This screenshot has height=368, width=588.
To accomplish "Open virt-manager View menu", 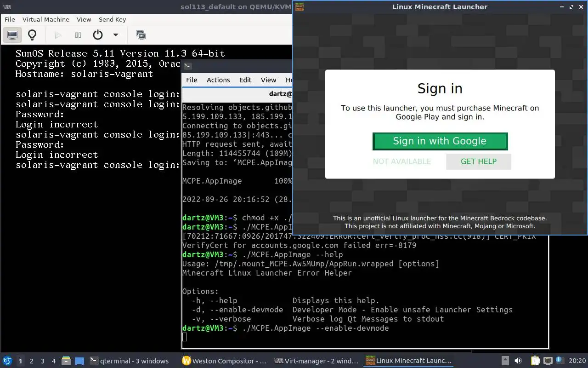I will click(x=84, y=19).
